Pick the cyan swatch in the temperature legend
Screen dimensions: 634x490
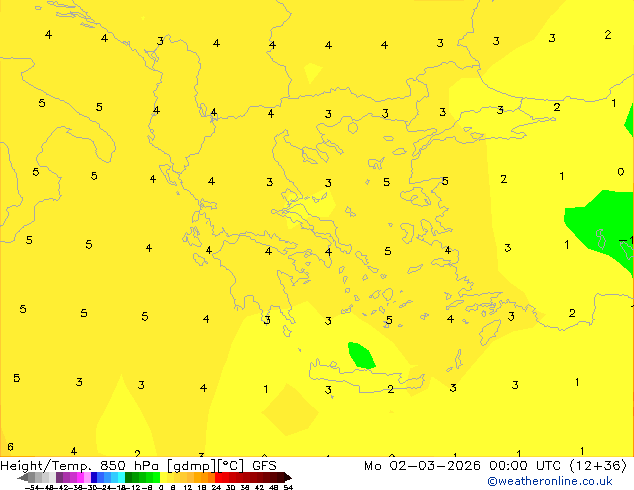pos(121,477)
